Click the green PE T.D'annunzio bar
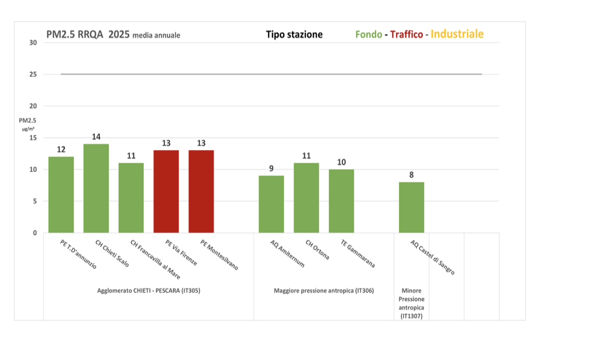This screenshot has width=601, height=364. [61, 195]
